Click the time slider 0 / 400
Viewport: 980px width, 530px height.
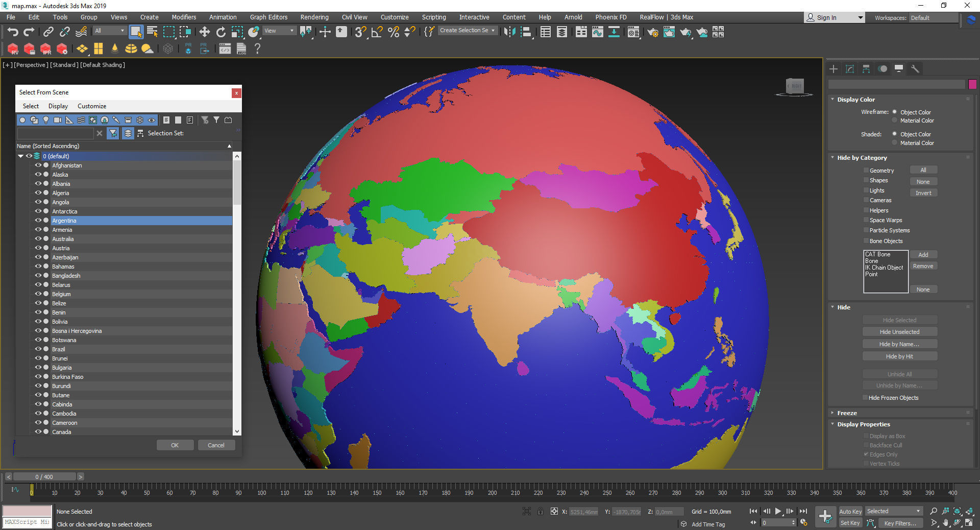[44, 477]
